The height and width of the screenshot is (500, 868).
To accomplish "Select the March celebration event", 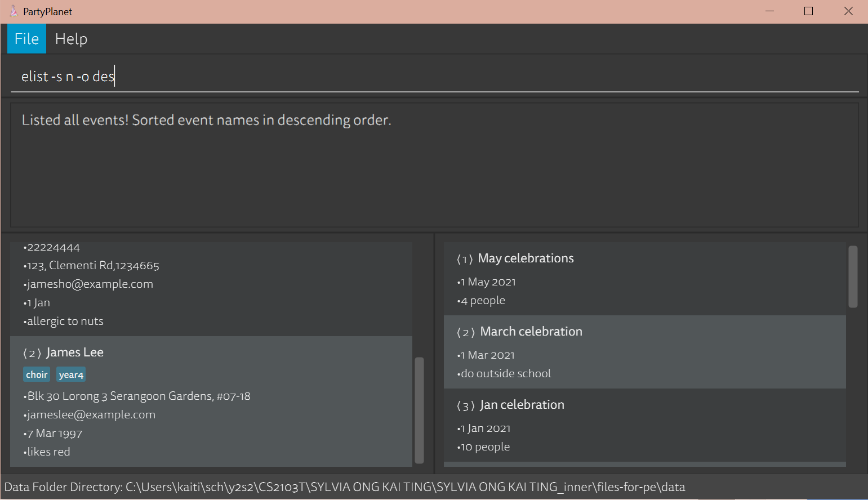I will tap(645, 352).
